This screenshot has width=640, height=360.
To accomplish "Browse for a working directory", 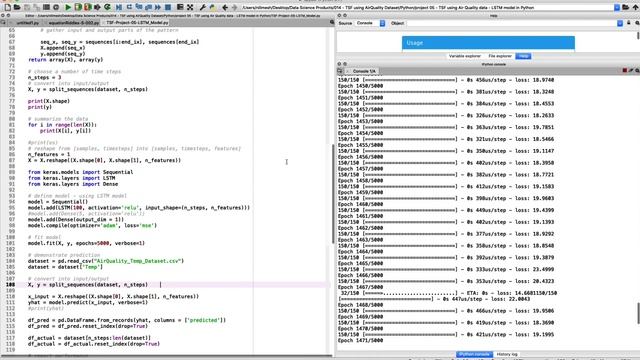I will [x=626, y=7].
